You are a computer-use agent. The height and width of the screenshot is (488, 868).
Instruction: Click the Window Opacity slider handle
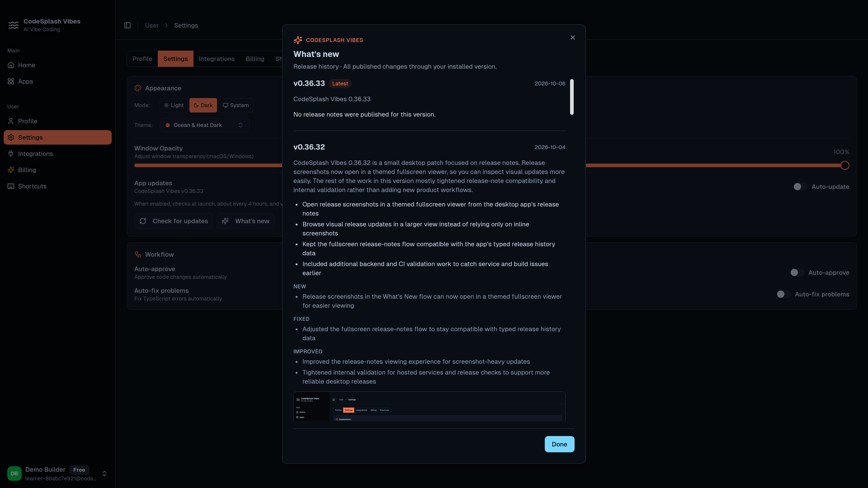pyautogui.click(x=844, y=165)
